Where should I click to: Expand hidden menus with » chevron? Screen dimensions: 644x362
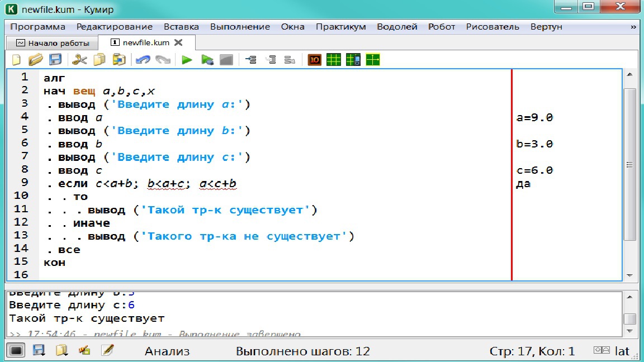click(x=633, y=27)
